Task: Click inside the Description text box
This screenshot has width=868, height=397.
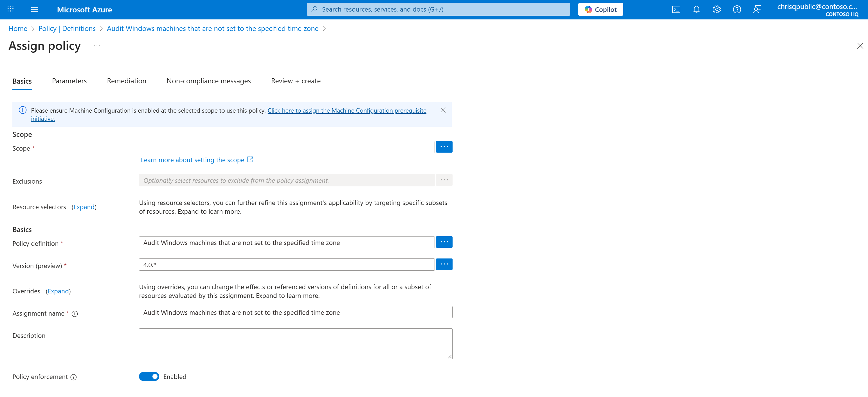Action: [x=295, y=343]
